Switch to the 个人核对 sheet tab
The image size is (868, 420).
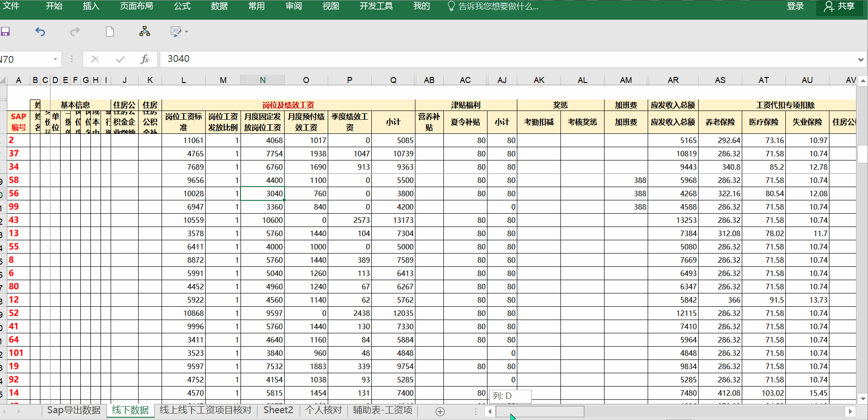click(x=324, y=410)
